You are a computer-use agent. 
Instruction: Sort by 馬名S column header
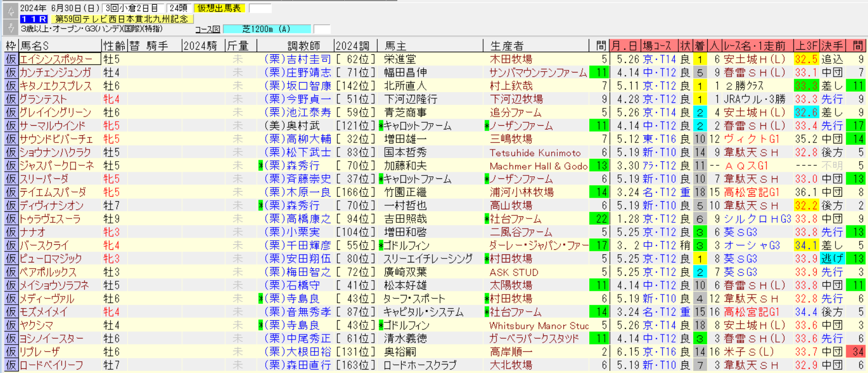[x=60, y=46]
